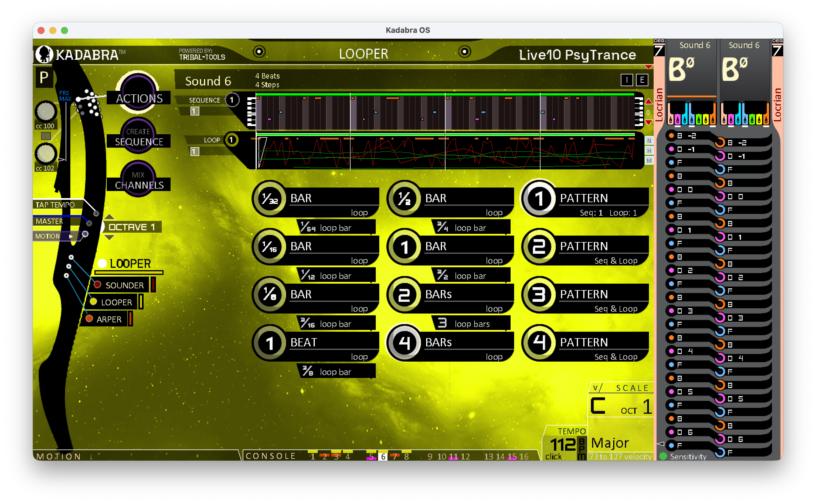The height and width of the screenshot is (504, 816).
Task: Select the 1/2 BAR loop icon
Action: pos(404,199)
